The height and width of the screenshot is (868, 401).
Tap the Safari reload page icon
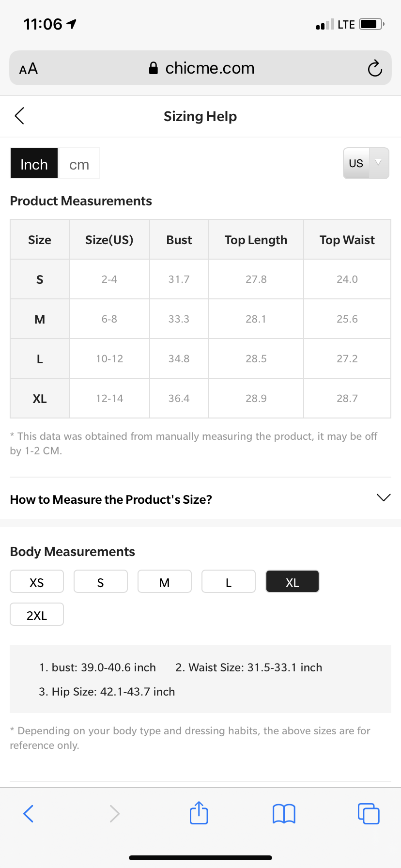point(375,68)
